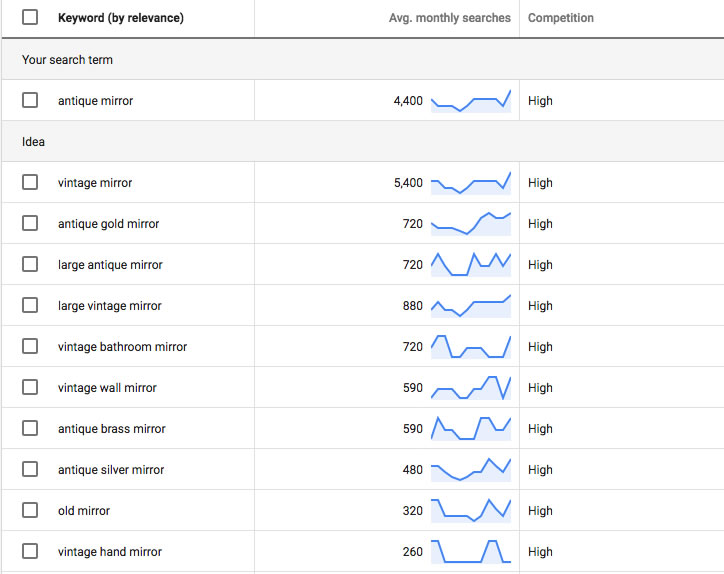Click the 480 monthly searches value

pyautogui.click(x=413, y=470)
